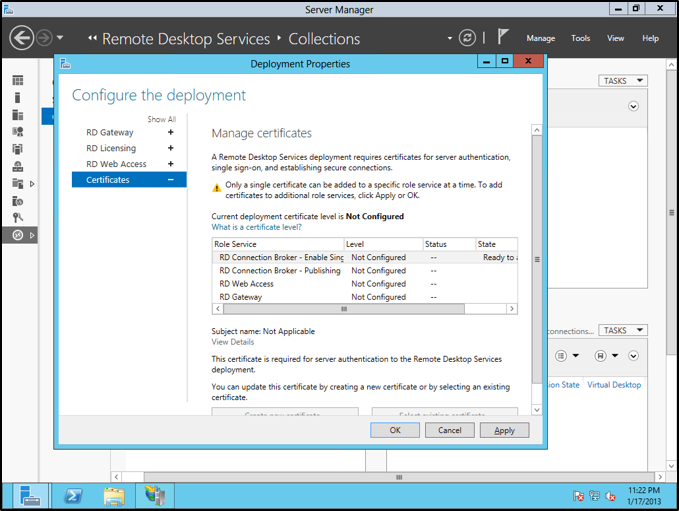This screenshot has height=511, width=679.
Task: Click the Show All link
Action: [x=161, y=119]
